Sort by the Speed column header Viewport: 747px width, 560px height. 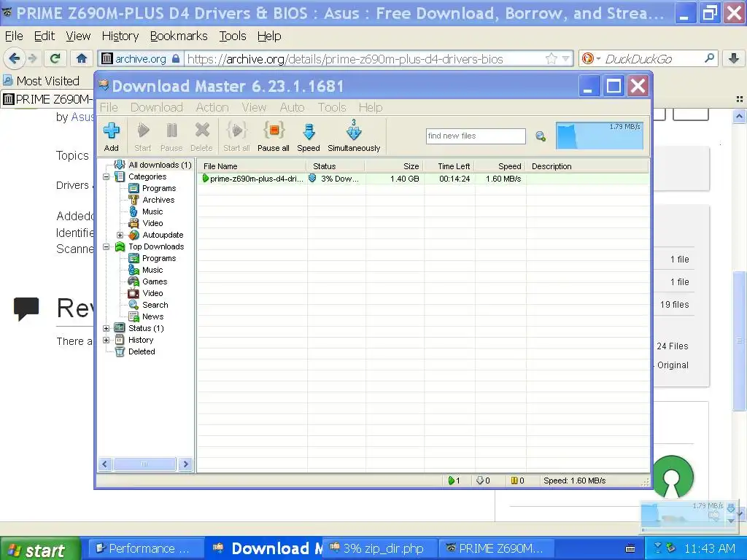pos(500,166)
